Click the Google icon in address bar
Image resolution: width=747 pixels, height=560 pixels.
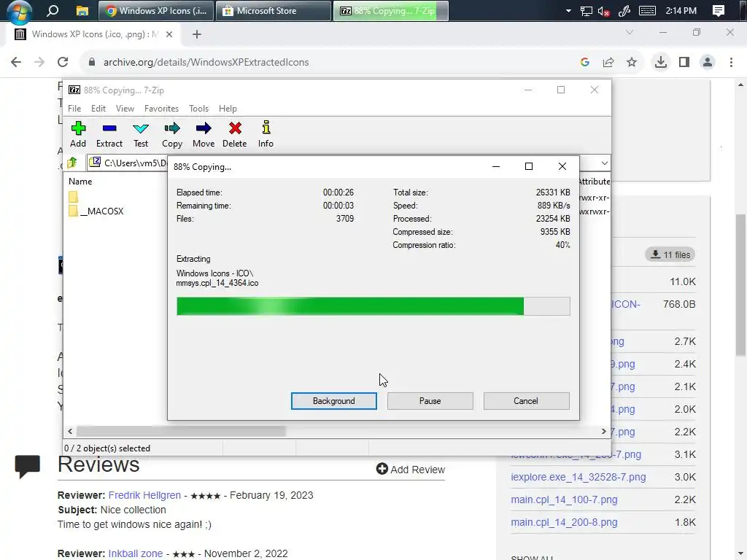[x=585, y=63]
